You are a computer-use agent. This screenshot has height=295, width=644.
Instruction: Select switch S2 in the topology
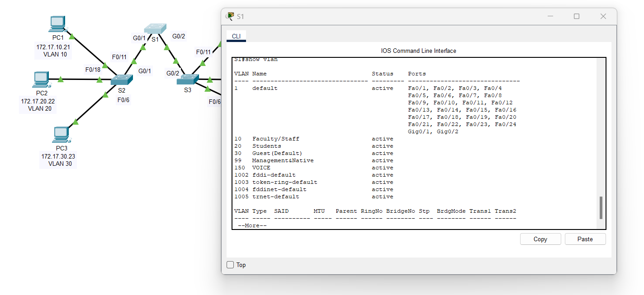[121, 79]
